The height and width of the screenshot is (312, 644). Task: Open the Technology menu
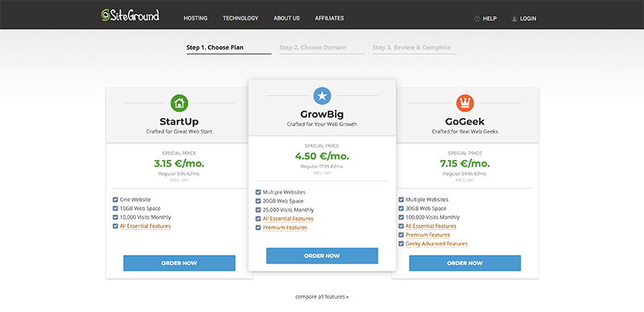pyautogui.click(x=241, y=18)
